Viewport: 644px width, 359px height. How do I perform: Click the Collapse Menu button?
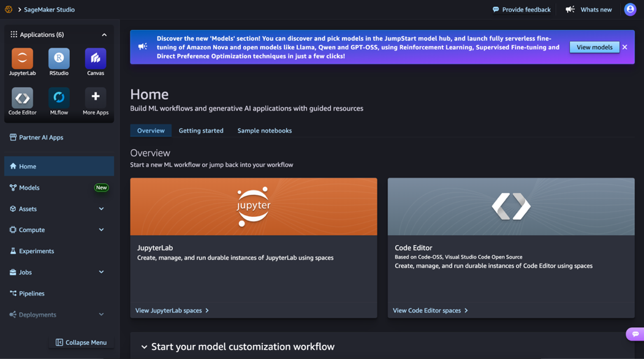81,342
